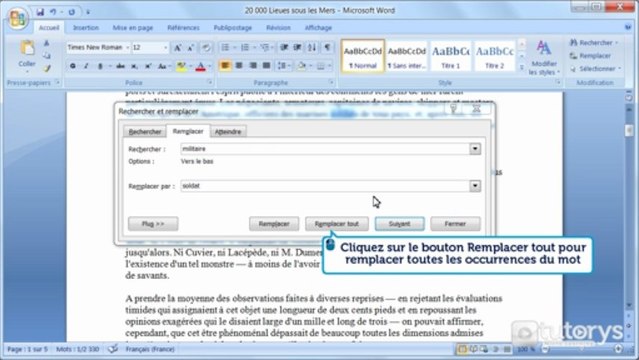This screenshot has height=360, width=639.
Task: Decrease paragraph indent
Action: pos(284,48)
